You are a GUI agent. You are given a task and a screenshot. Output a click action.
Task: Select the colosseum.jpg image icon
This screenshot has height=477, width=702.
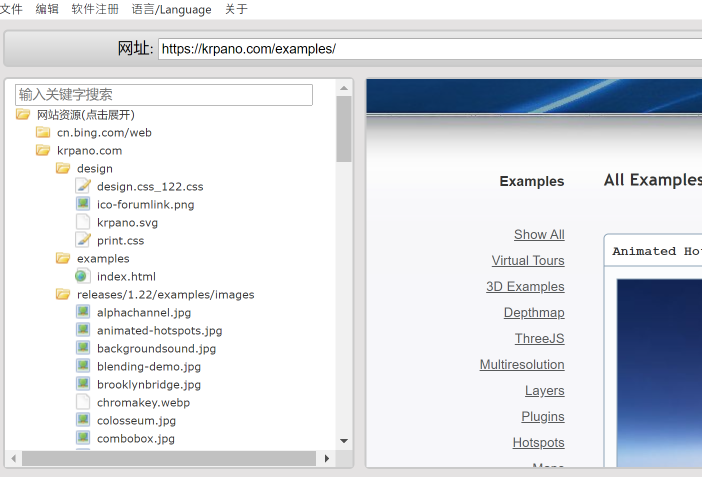(x=84, y=420)
